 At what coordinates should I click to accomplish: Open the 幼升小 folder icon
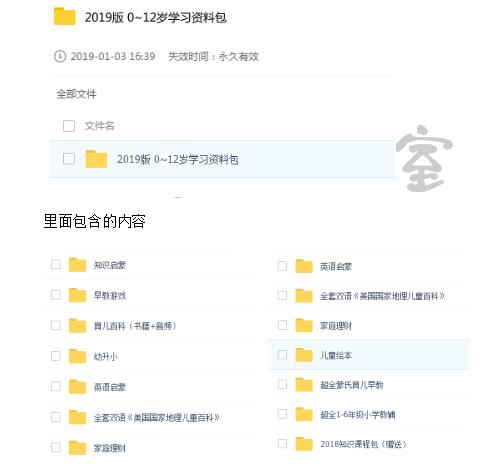click(x=77, y=356)
